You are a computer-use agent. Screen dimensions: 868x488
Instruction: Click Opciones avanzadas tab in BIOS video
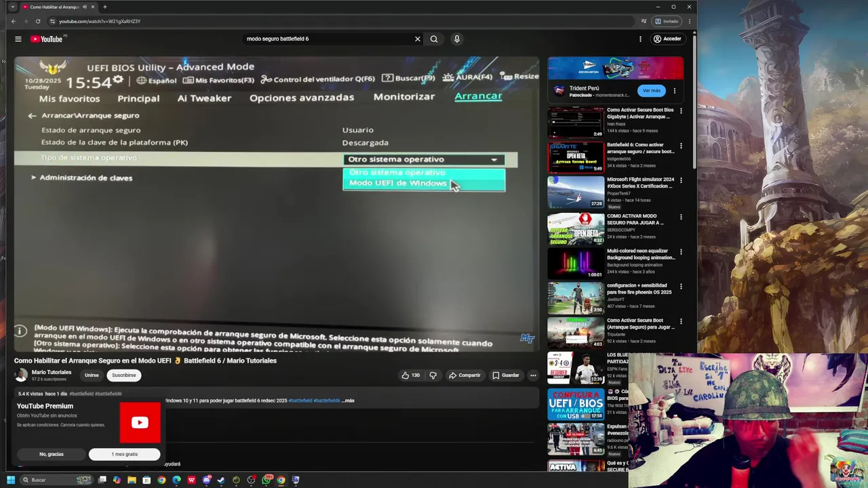[302, 97]
